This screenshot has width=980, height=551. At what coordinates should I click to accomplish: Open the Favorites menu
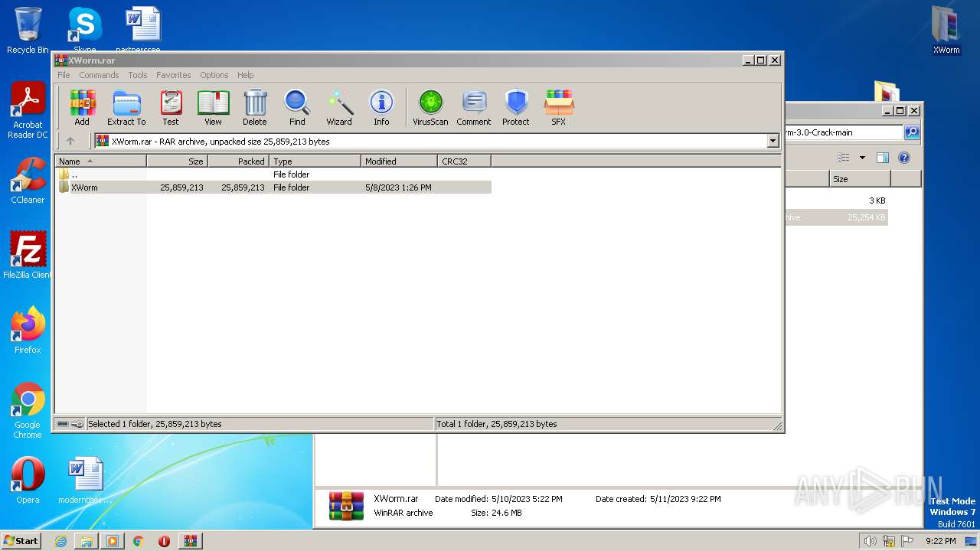coord(174,75)
